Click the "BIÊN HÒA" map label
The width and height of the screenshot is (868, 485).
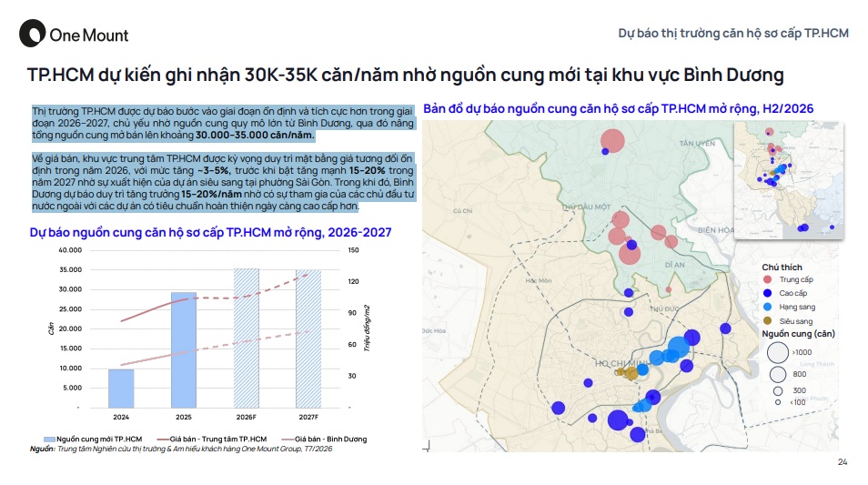(x=716, y=230)
